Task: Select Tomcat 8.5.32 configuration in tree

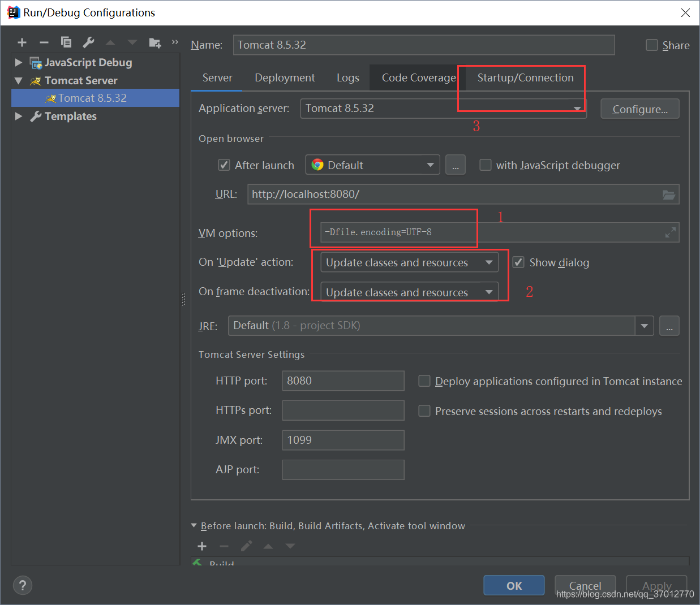Action: pos(95,98)
